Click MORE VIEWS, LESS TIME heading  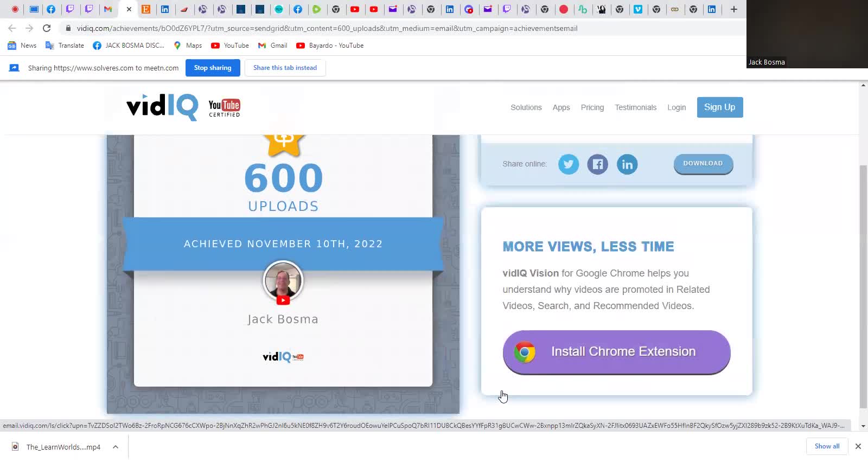point(588,247)
